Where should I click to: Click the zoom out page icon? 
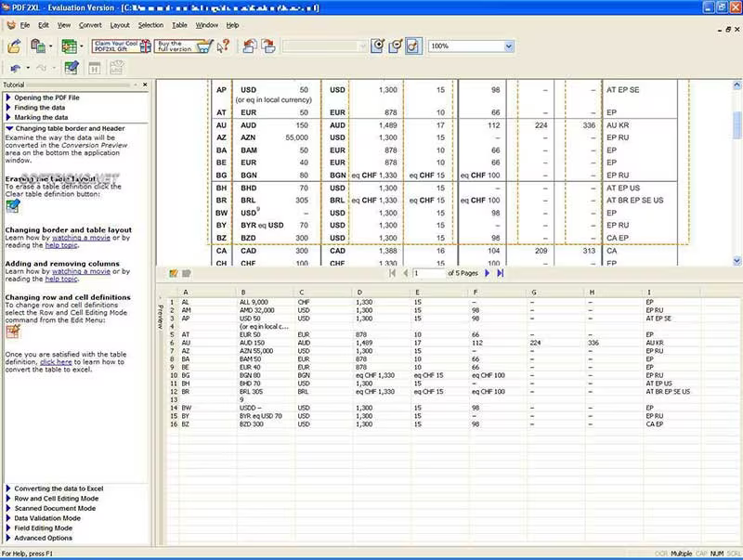pyautogui.click(x=396, y=46)
